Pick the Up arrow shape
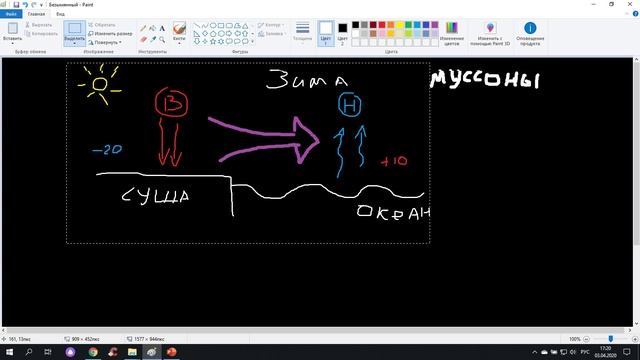Screen dimensions: 640x360 (245, 33)
